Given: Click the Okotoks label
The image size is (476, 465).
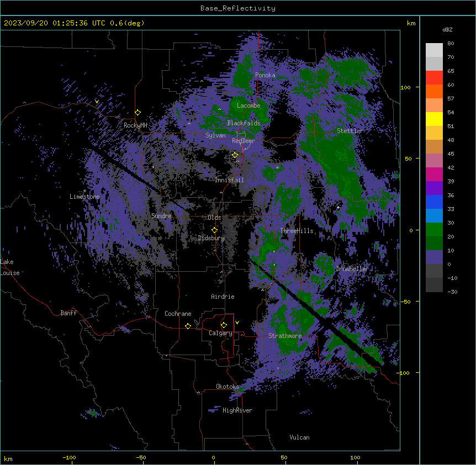Looking at the screenshot, I should (228, 387).
